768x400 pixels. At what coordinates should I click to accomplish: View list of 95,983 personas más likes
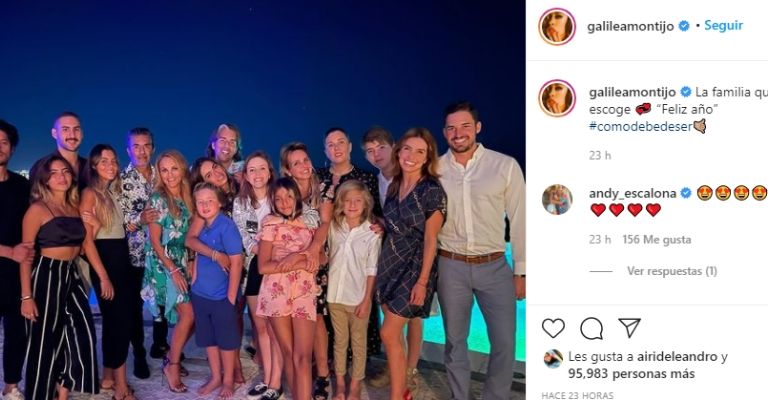631,374
